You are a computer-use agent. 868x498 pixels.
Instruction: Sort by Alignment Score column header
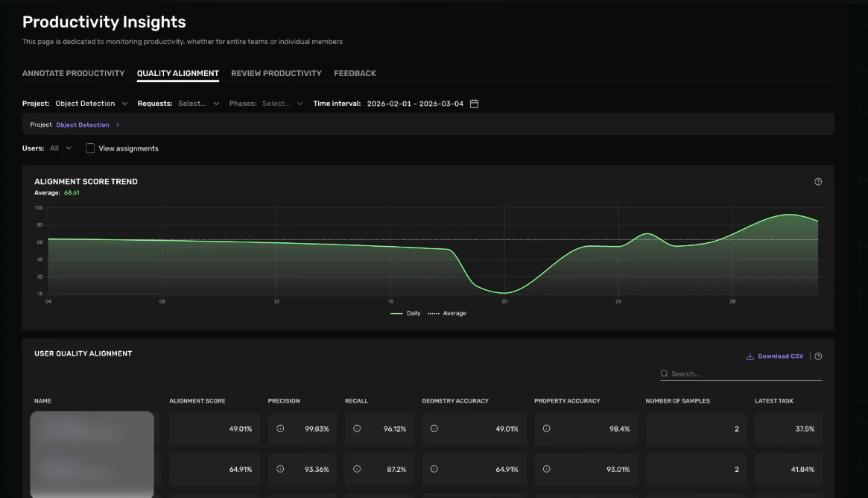(x=197, y=401)
